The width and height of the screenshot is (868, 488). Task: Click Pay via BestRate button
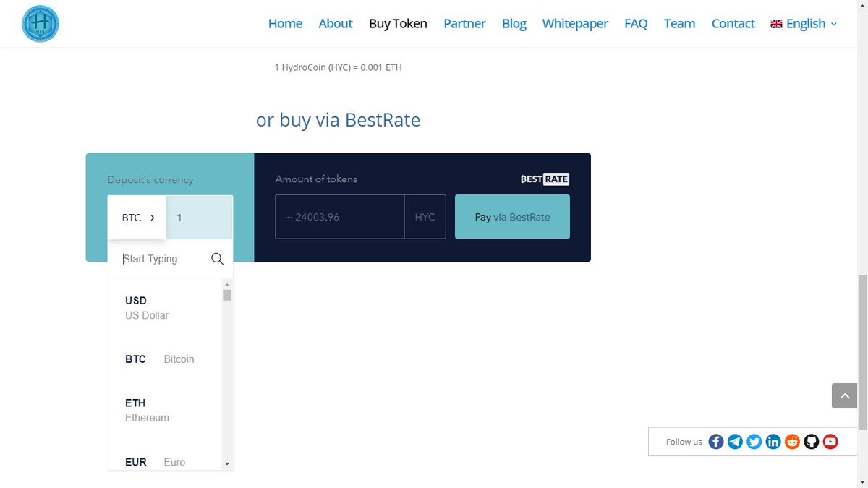[x=512, y=217]
